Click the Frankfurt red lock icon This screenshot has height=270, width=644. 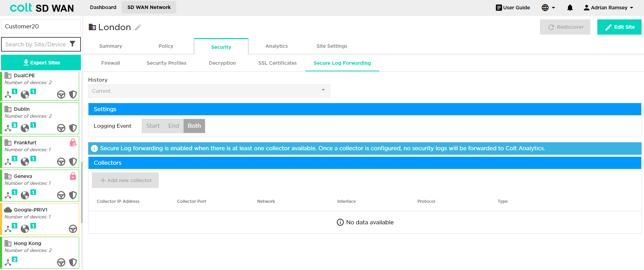[73, 143]
